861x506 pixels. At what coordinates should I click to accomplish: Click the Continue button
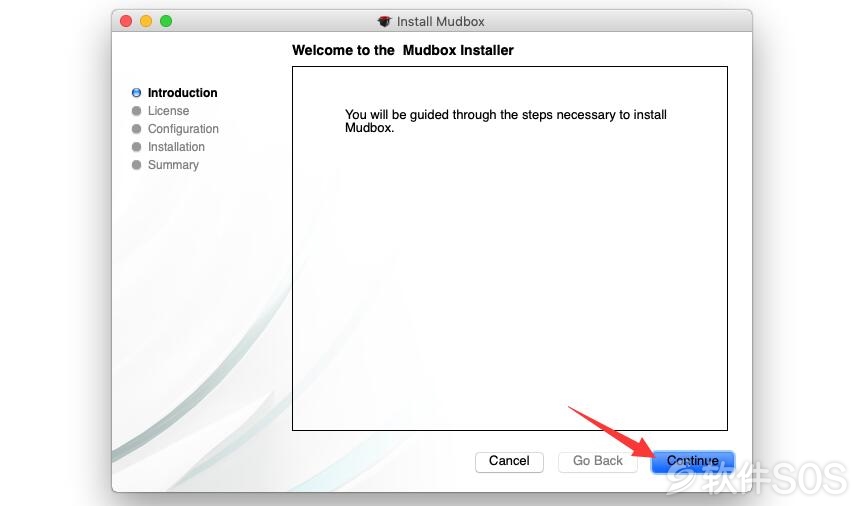692,461
